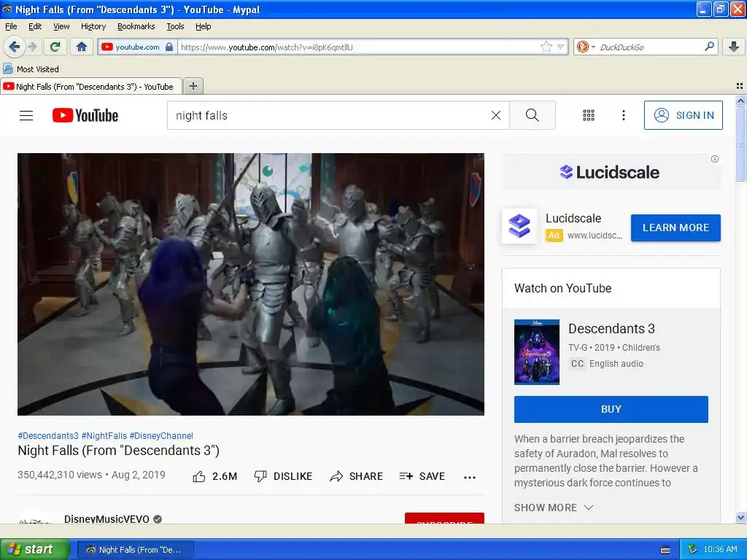Click the on-screen keyboard tray icon
Screen dimensions: 747x560
[665, 550]
